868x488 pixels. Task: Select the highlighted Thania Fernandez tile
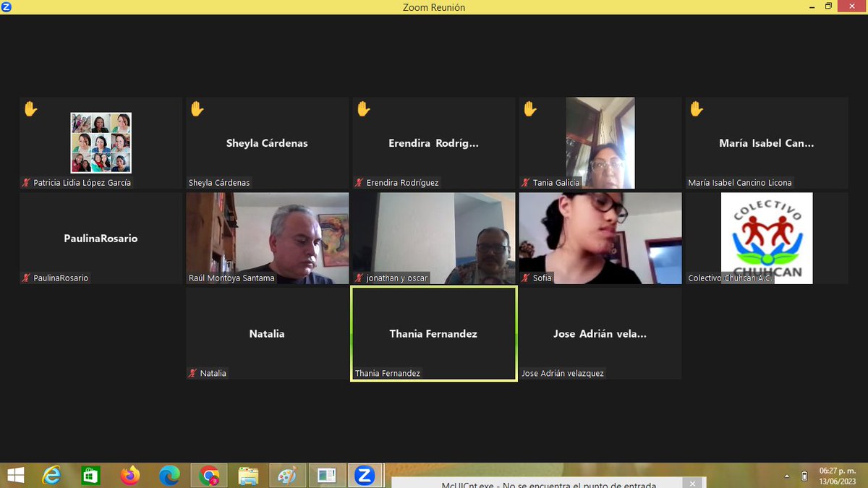[x=434, y=333]
